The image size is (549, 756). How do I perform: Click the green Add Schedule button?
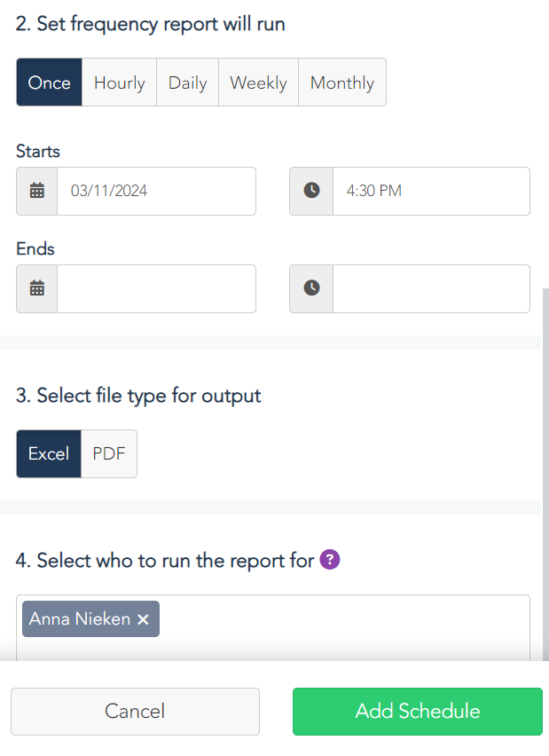(417, 711)
